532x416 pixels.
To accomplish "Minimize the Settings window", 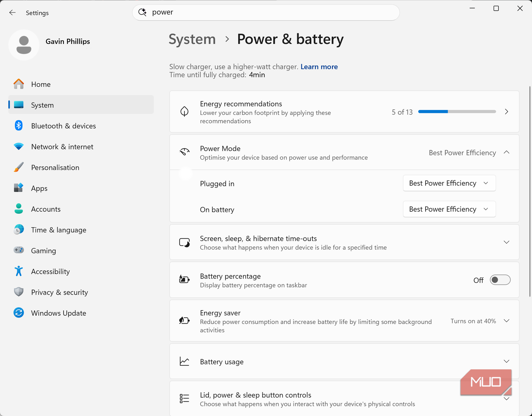I will 472,8.
